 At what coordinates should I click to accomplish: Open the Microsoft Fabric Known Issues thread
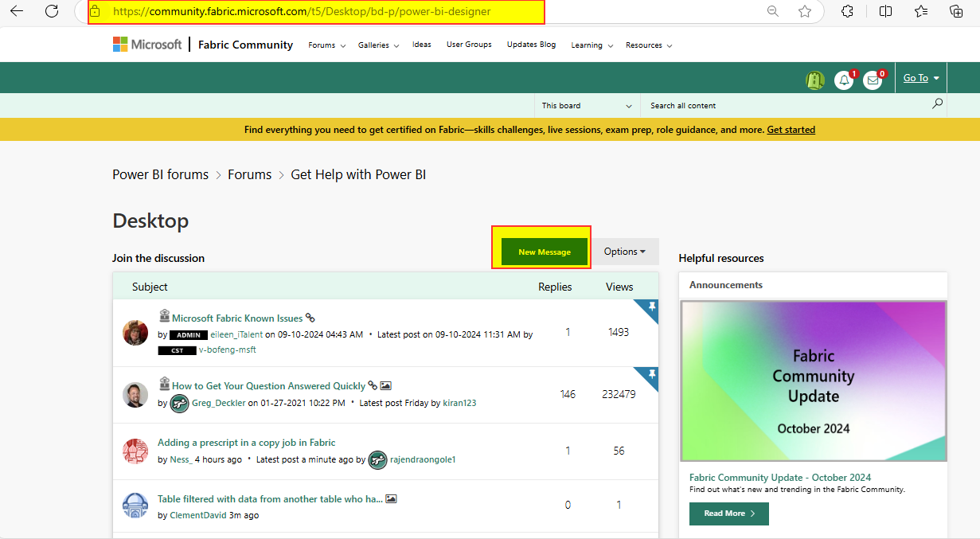point(237,318)
